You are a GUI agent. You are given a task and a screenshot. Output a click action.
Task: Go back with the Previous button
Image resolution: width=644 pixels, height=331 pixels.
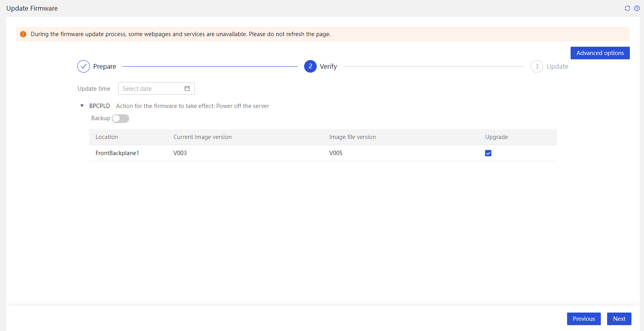pos(584,319)
